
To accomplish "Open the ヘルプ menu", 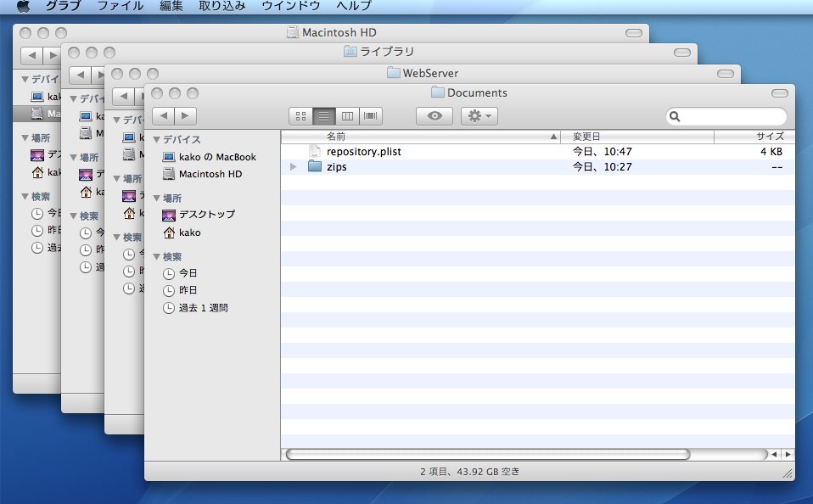I will [354, 6].
